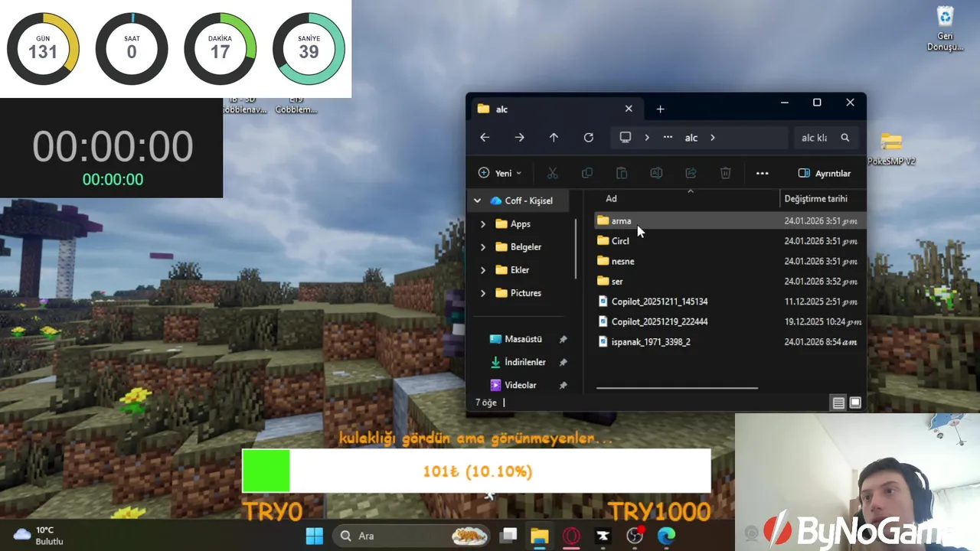Expand the Pictures folder node

(482, 293)
